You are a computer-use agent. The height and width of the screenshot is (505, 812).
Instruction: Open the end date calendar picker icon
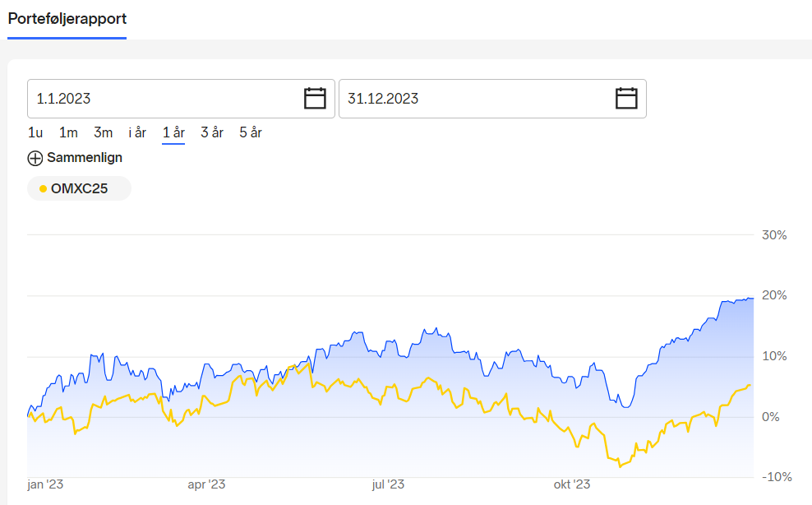pyautogui.click(x=626, y=99)
